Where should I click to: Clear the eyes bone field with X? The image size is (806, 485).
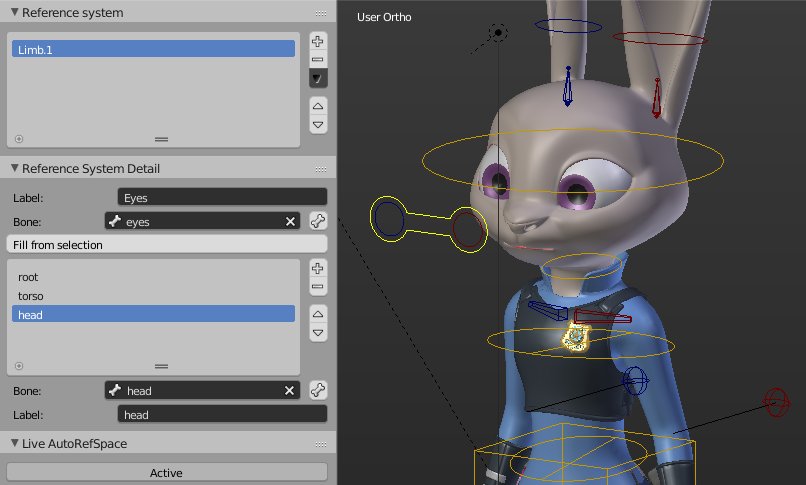[290, 221]
